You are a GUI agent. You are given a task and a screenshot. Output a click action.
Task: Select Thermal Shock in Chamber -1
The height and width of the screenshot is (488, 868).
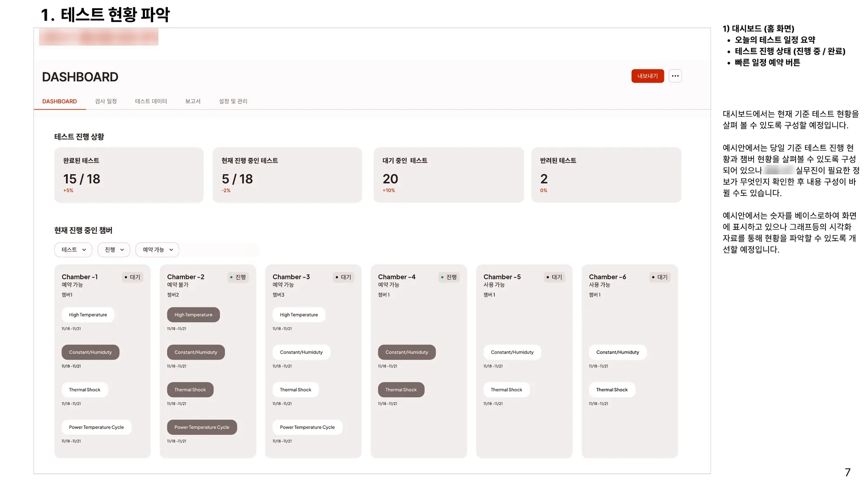tap(85, 390)
